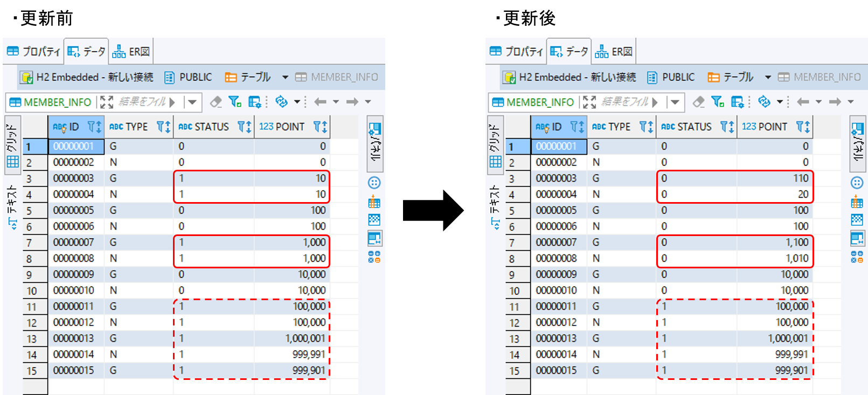Toggle Grid view mode in right panel
The width and height of the screenshot is (868, 395).
pos(495,144)
